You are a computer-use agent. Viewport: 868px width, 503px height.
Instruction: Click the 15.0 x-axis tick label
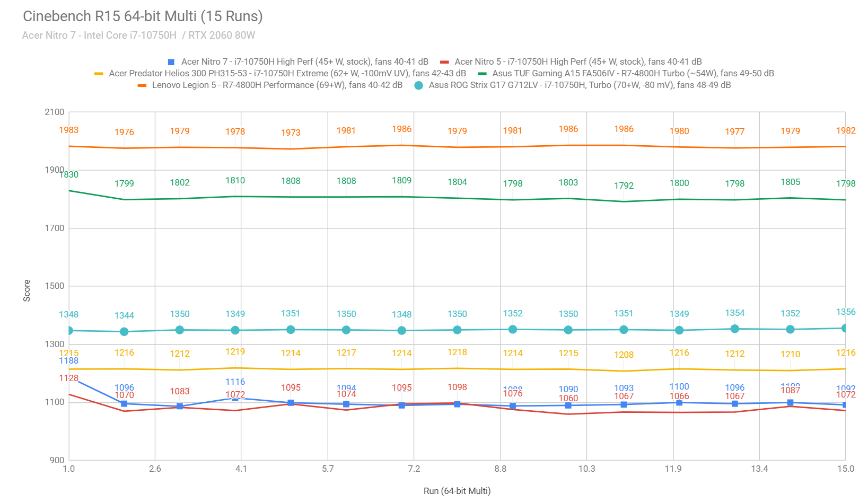[846, 469]
